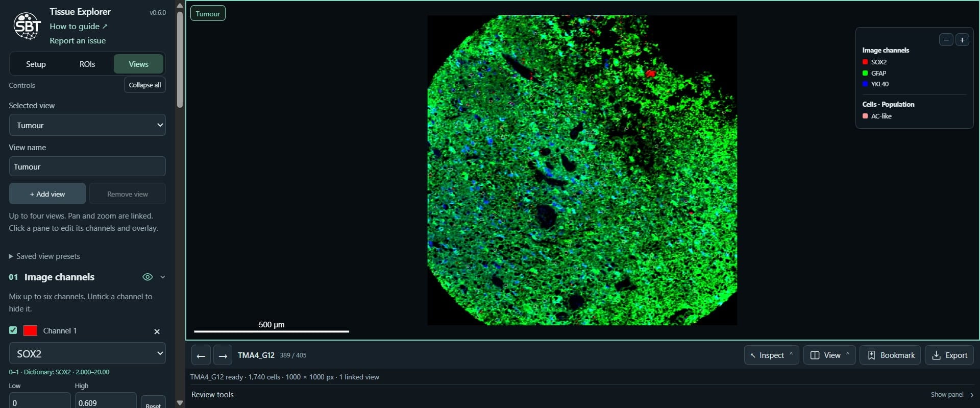This screenshot has height=408, width=980.
Task: Click the TMA4_G12 core name
Action: pyautogui.click(x=256, y=355)
